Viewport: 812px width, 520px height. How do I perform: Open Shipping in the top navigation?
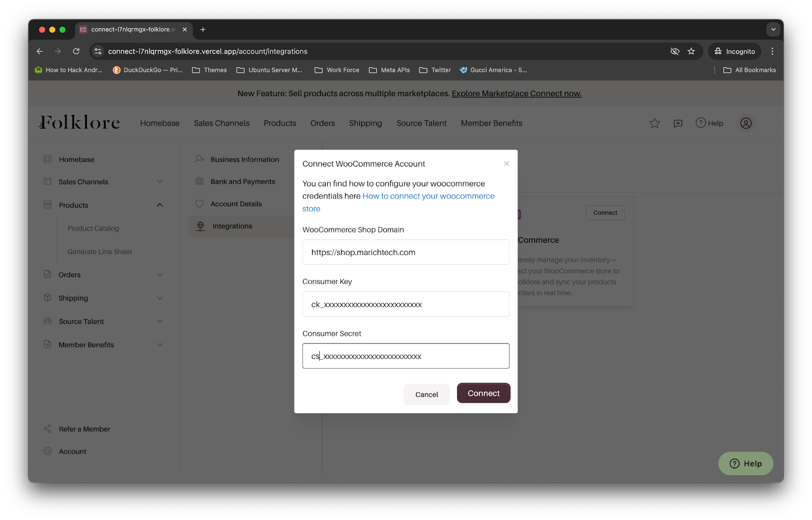click(365, 123)
